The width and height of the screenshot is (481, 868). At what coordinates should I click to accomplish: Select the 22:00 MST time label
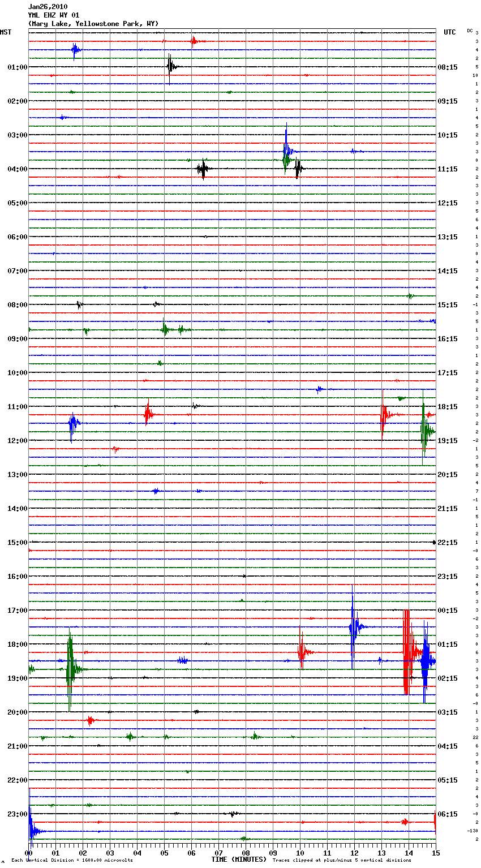pos(17,780)
